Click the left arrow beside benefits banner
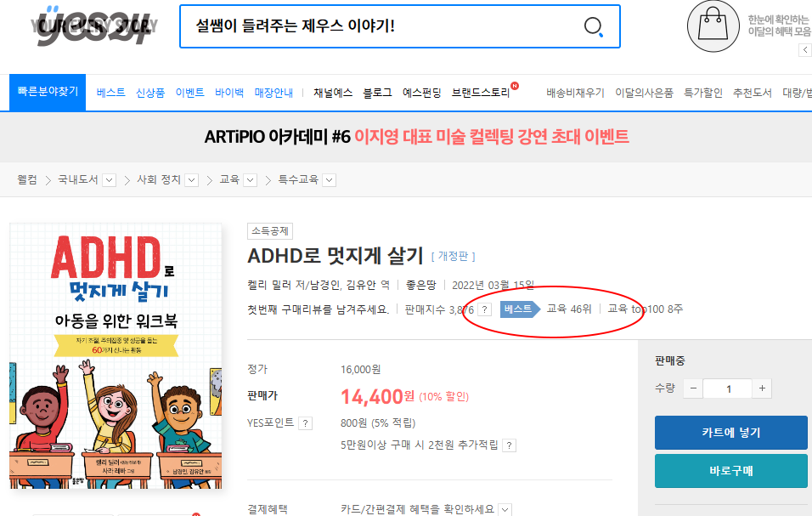The image size is (812, 516). coord(804,50)
